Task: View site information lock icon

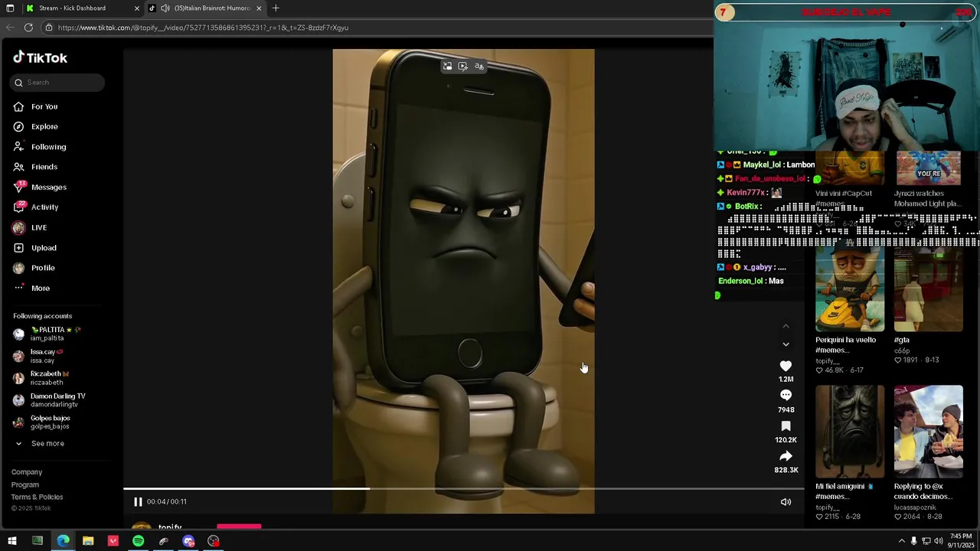Action: pos(48,28)
